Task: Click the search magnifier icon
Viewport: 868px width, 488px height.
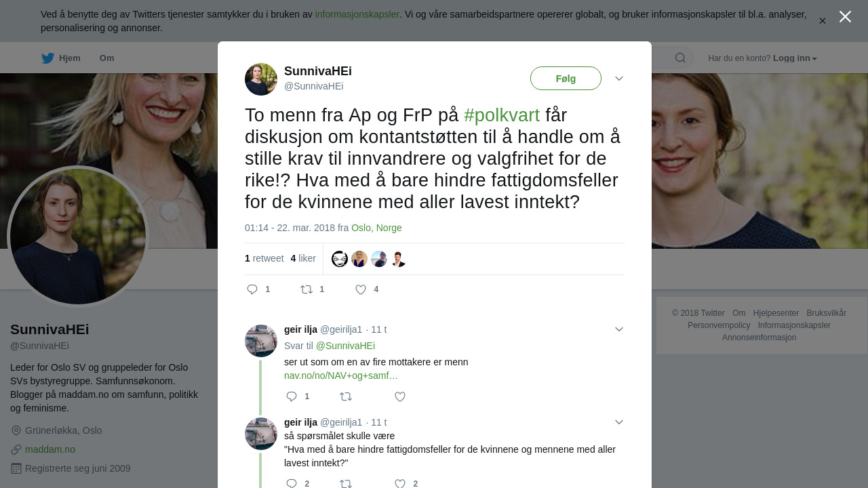Action: pos(680,58)
